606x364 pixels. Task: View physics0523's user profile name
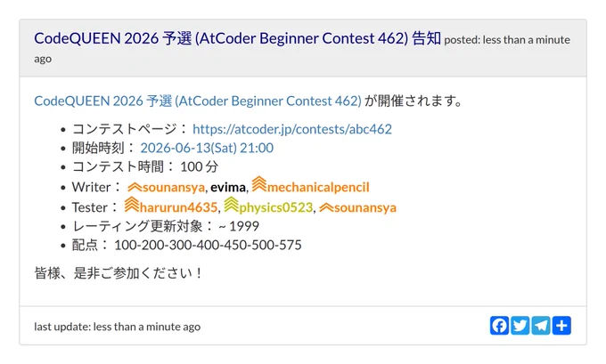tap(276, 207)
